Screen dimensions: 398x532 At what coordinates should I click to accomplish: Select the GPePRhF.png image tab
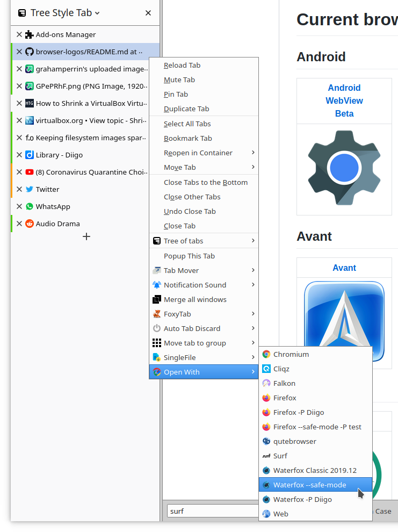coord(85,86)
